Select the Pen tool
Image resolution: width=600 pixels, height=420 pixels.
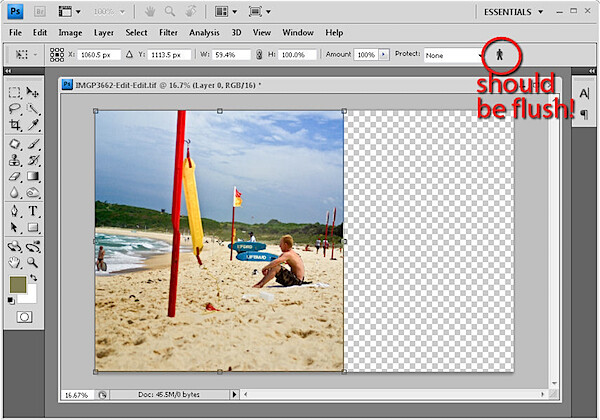point(15,211)
